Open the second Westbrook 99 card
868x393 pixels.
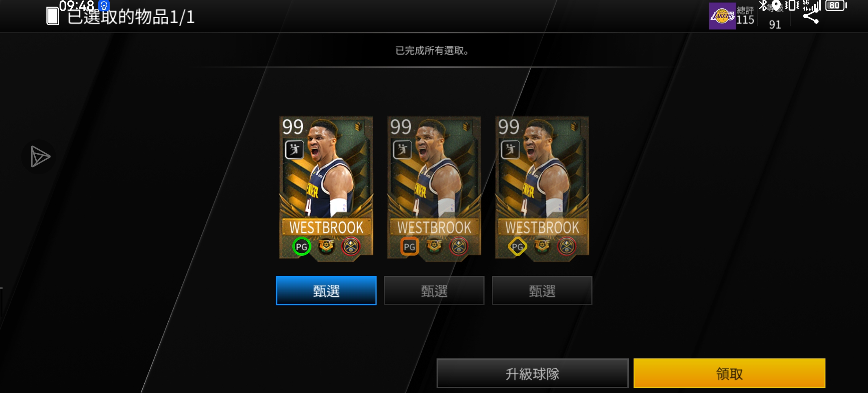(434, 188)
